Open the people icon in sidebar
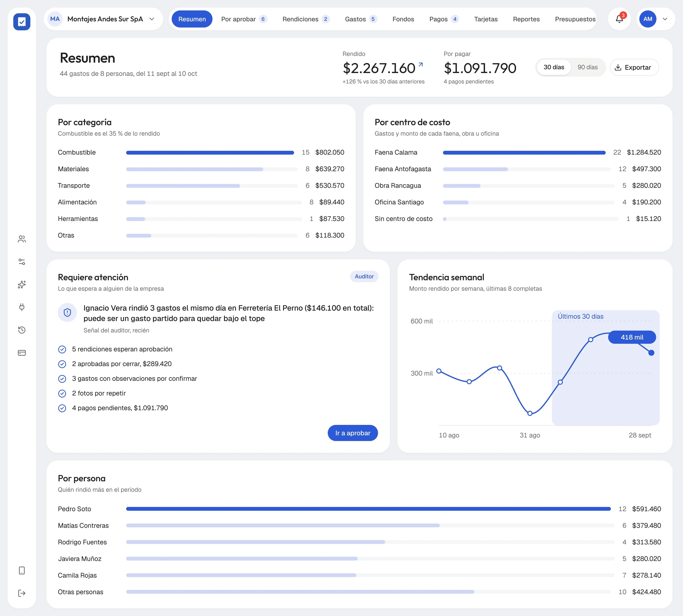Screen dimensions: 683x616 [x=22, y=239]
